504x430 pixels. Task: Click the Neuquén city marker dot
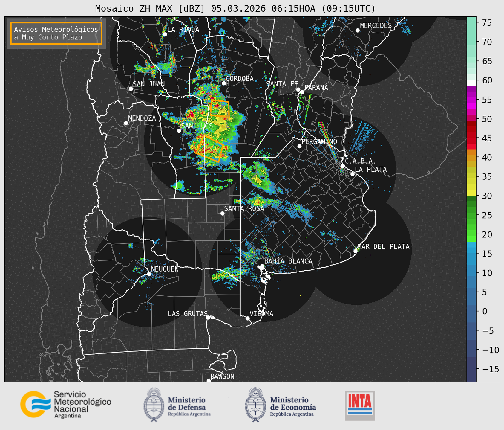tap(149, 274)
